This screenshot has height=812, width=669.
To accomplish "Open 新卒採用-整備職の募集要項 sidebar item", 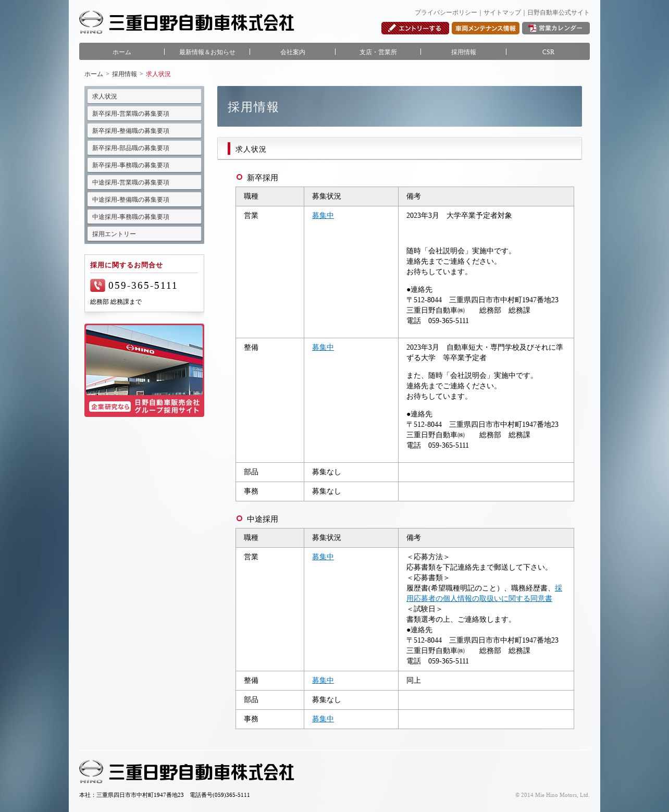I will 144,131.
